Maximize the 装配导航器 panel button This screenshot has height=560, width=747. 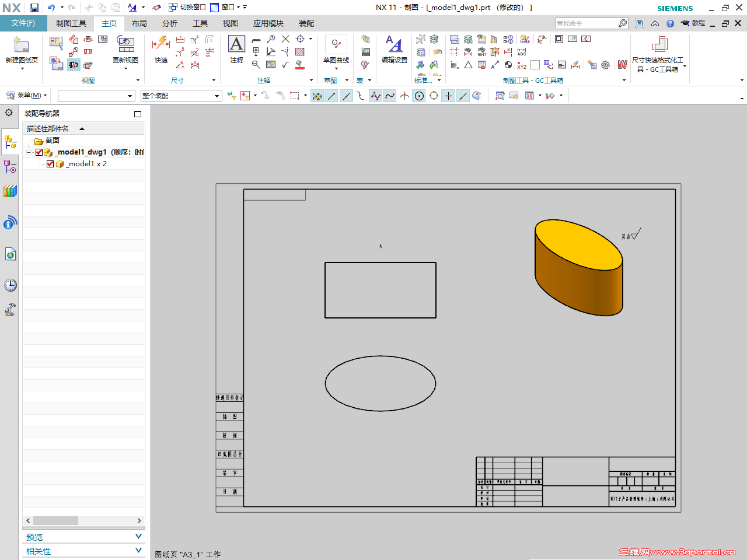click(x=138, y=114)
